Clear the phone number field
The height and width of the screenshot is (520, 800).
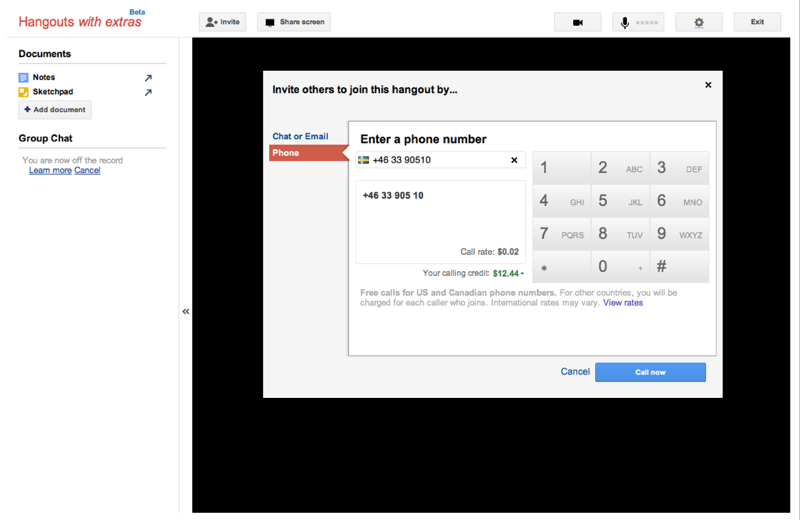514,160
